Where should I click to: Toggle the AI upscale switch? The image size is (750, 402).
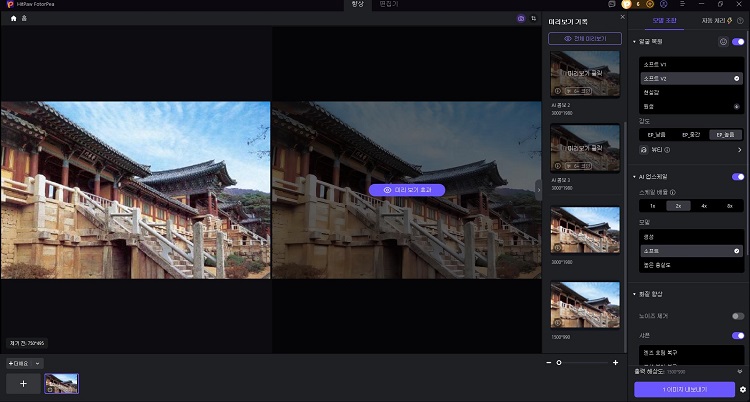click(738, 177)
